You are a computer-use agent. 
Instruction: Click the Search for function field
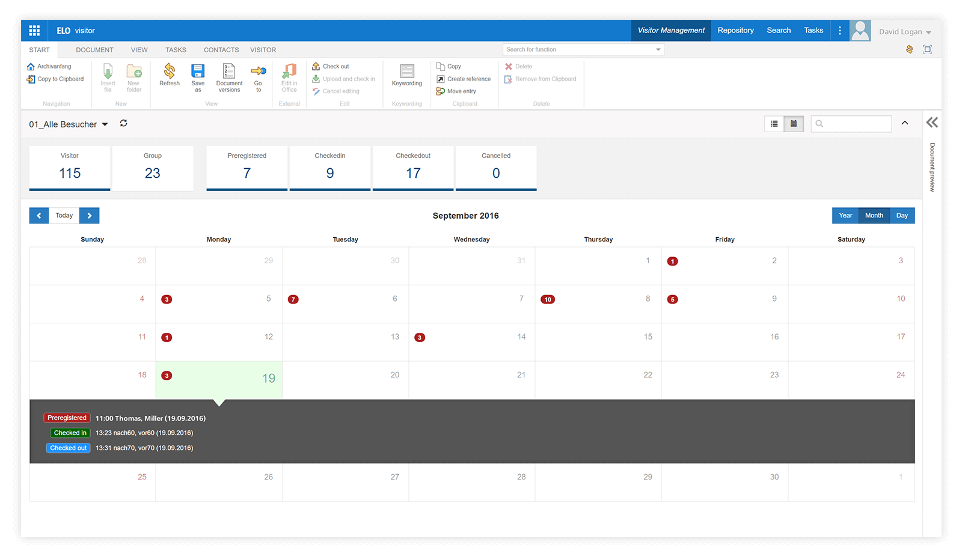click(x=579, y=50)
